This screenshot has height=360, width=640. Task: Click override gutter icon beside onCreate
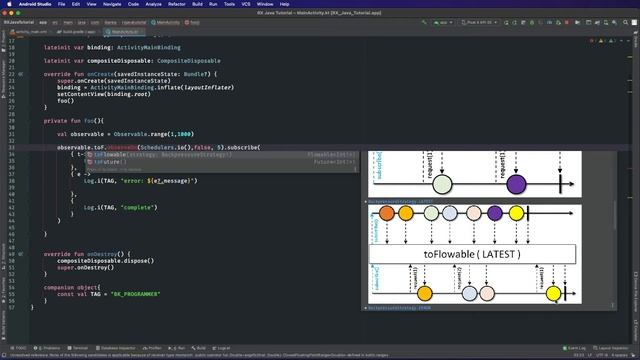[21, 74]
